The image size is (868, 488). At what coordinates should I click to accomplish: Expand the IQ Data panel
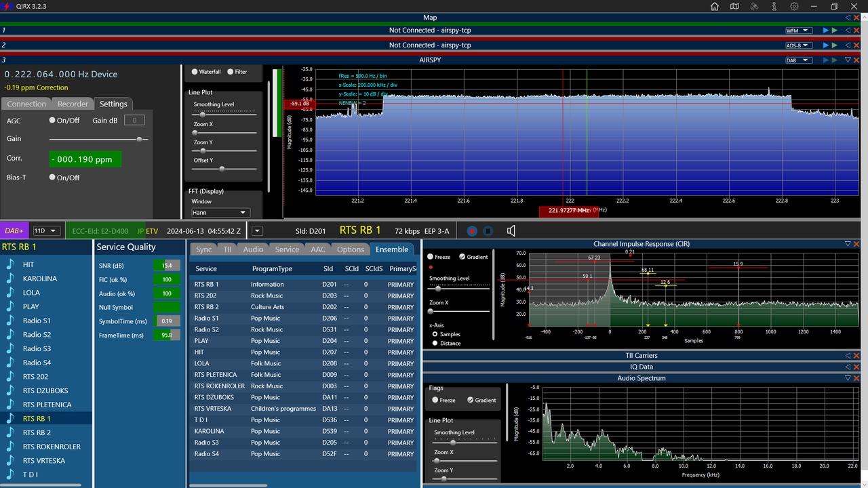(x=848, y=367)
